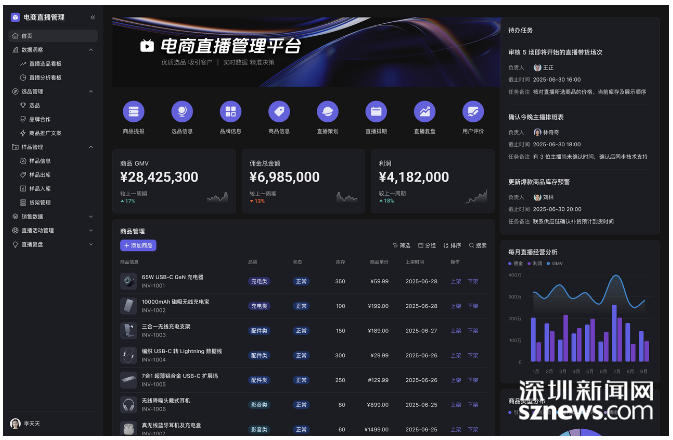Image resolution: width=673 pixels, height=440 pixels.
Task: Click the price-tag shortcut icon in quick actions
Action: [x=279, y=112]
